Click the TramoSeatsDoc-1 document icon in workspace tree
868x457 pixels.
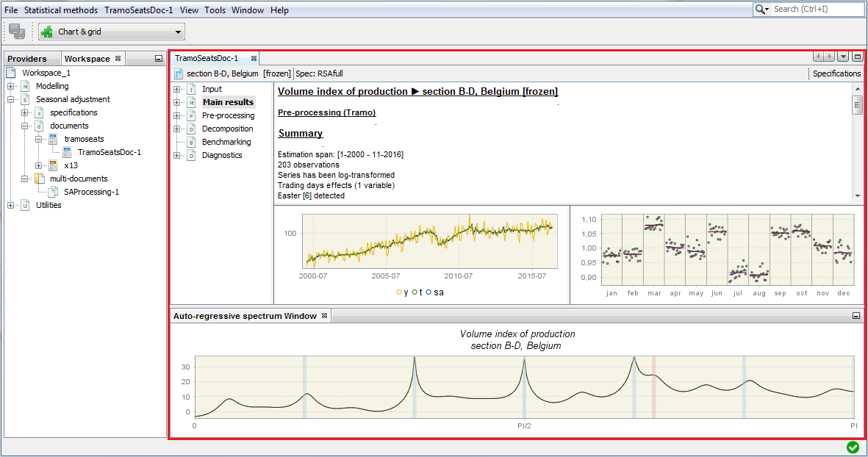[x=67, y=152]
